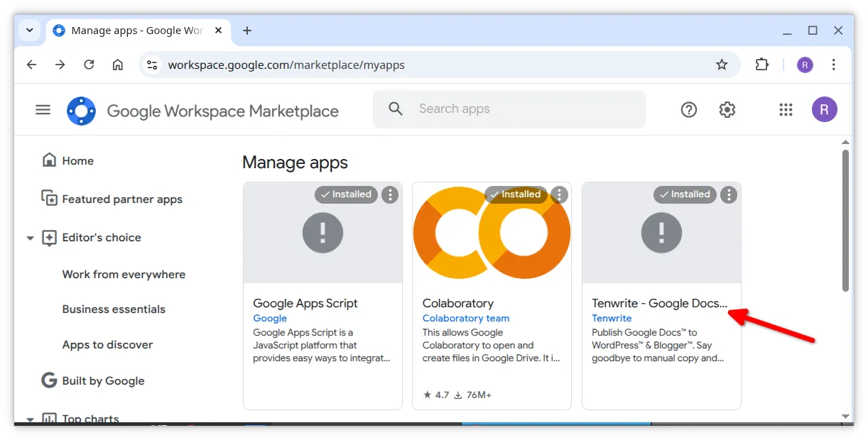This screenshot has height=440, width=868.
Task: Open the Settings gear icon
Action: [x=727, y=109]
